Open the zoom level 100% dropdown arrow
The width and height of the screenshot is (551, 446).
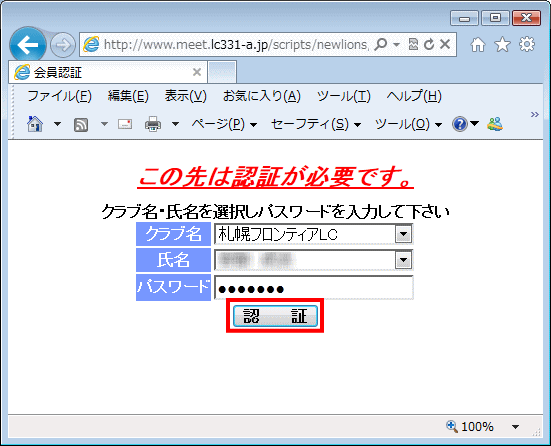515,427
